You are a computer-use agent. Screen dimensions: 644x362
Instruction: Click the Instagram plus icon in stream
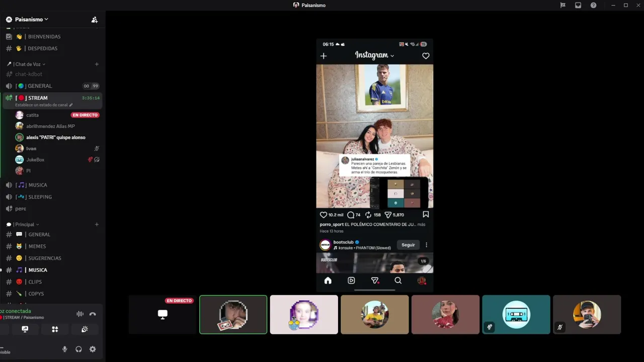pyautogui.click(x=324, y=56)
